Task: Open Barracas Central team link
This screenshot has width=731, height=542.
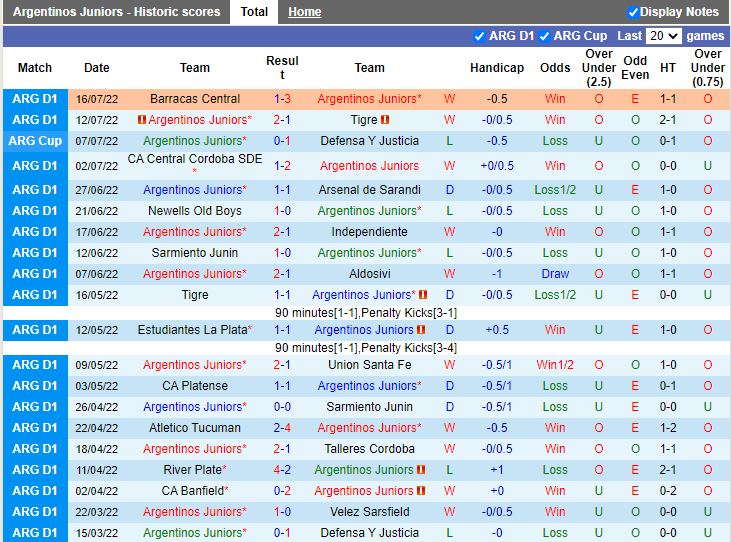Action: click(x=195, y=99)
